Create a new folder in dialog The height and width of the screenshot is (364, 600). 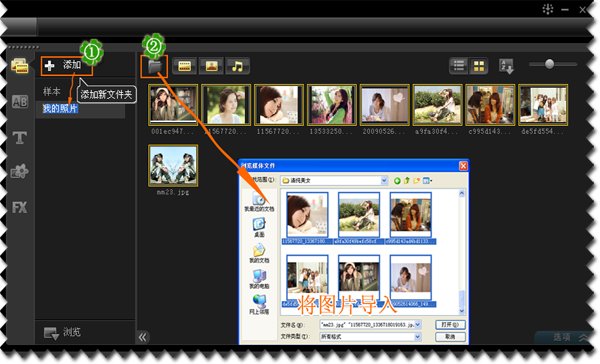coord(416,180)
